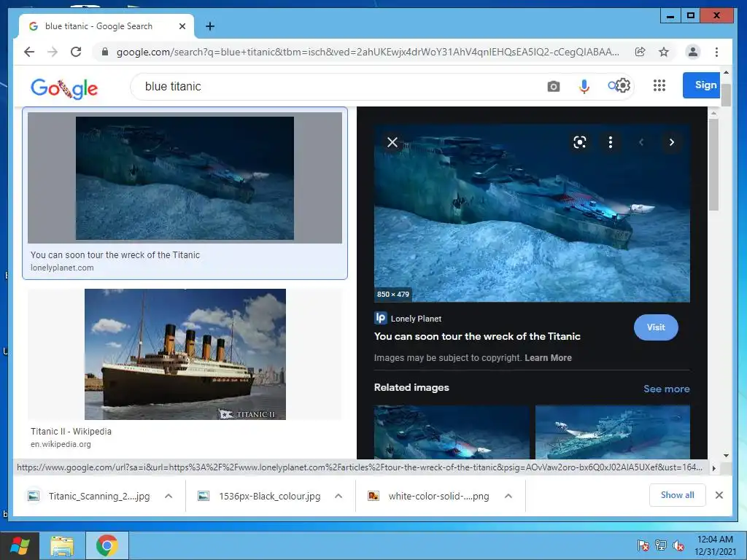Go to the previous image in preview
Screen dimensions: 747x560
[641, 142]
